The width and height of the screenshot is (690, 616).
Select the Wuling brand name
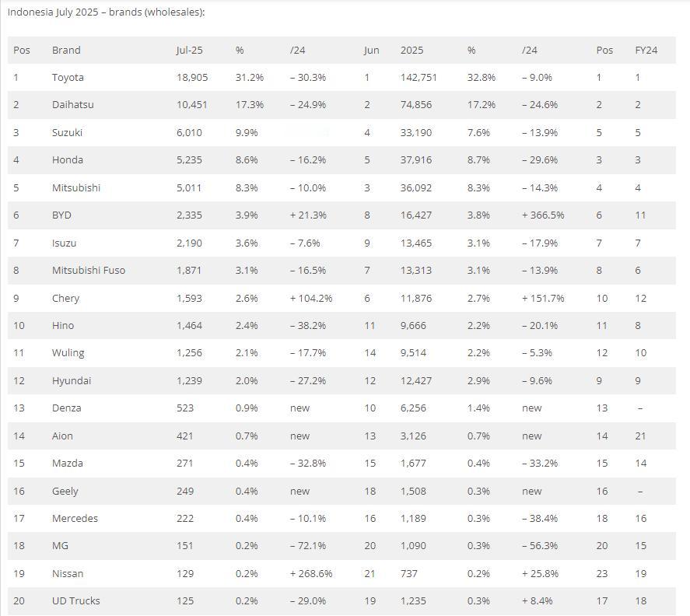click(x=68, y=353)
